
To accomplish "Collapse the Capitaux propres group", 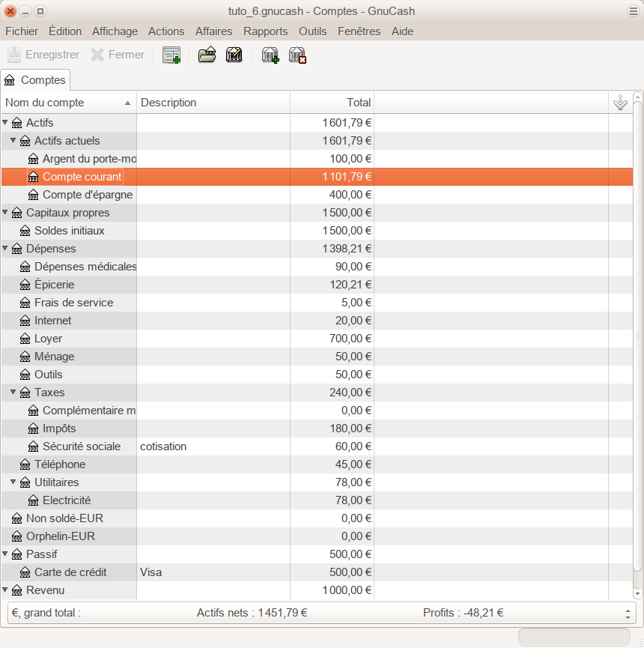I will point(6,213).
